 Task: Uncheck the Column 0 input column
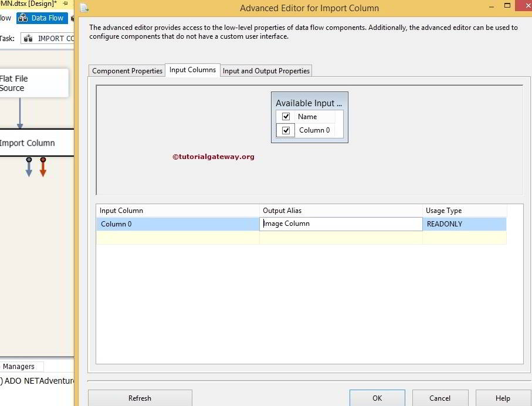click(286, 130)
